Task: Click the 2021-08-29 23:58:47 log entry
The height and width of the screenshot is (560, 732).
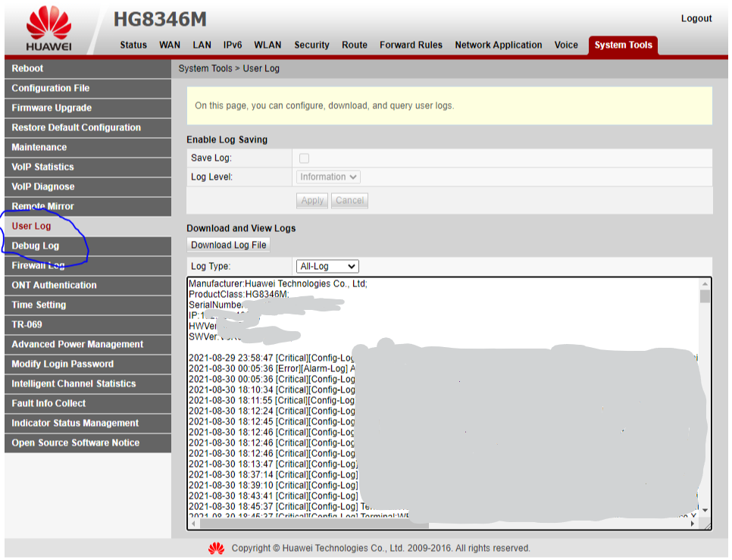Action: click(x=272, y=358)
